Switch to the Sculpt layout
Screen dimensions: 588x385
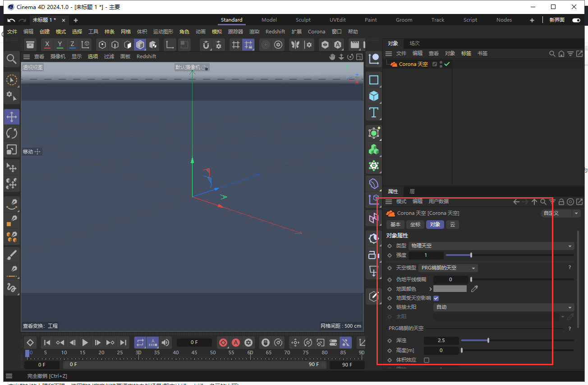pyautogui.click(x=303, y=20)
